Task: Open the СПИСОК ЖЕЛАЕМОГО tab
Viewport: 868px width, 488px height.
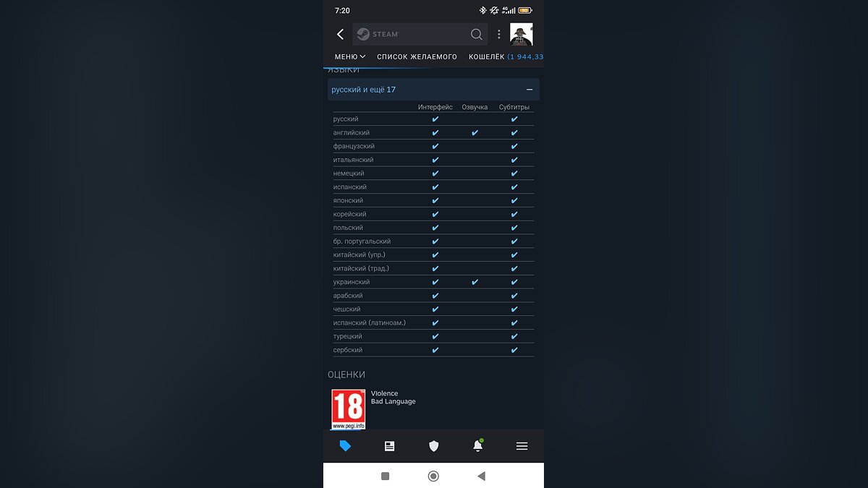Action: [x=417, y=56]
